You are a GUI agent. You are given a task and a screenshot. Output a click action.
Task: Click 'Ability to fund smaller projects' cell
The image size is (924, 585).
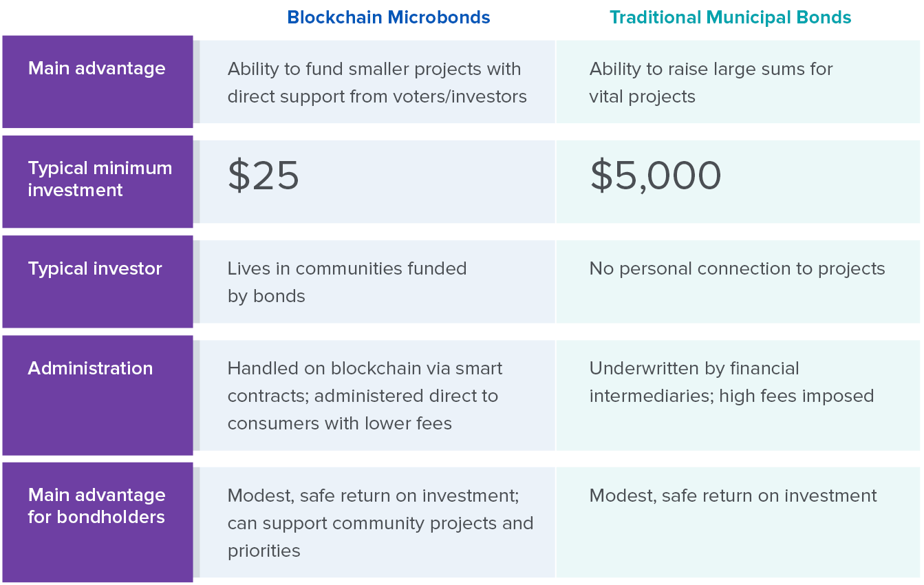[x=377, y=83]
